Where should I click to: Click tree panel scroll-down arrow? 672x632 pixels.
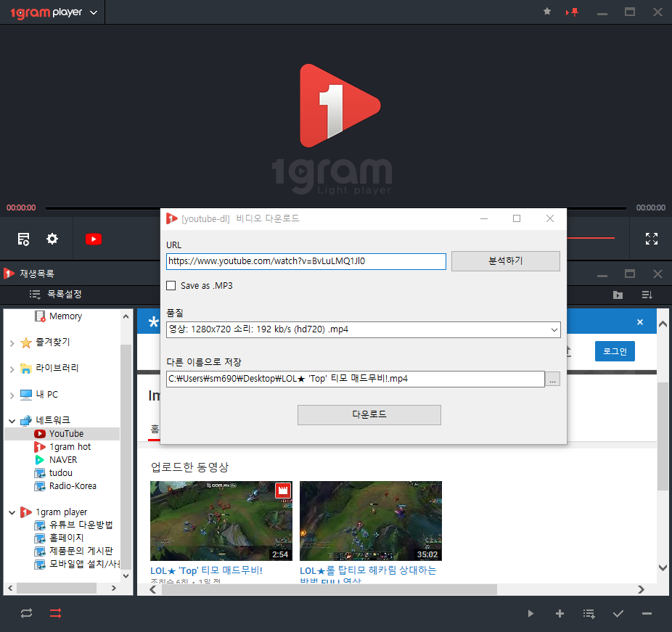click(x=126, y=576)
